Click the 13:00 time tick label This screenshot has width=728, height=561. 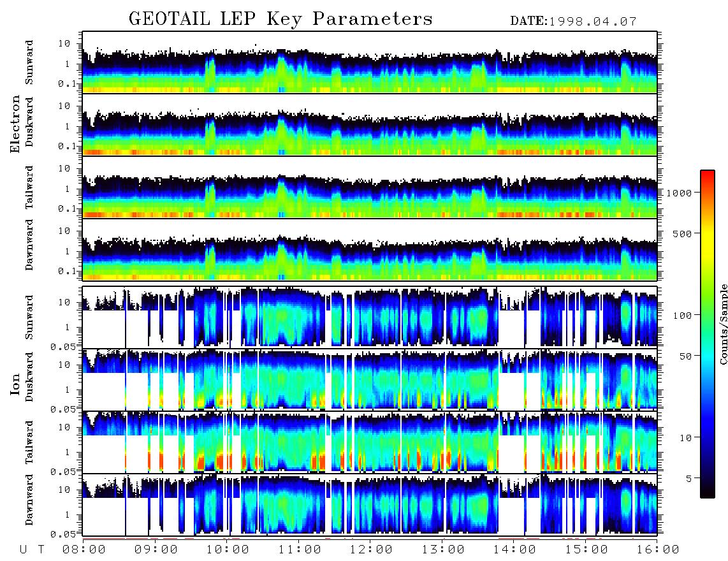coord(443,550)
